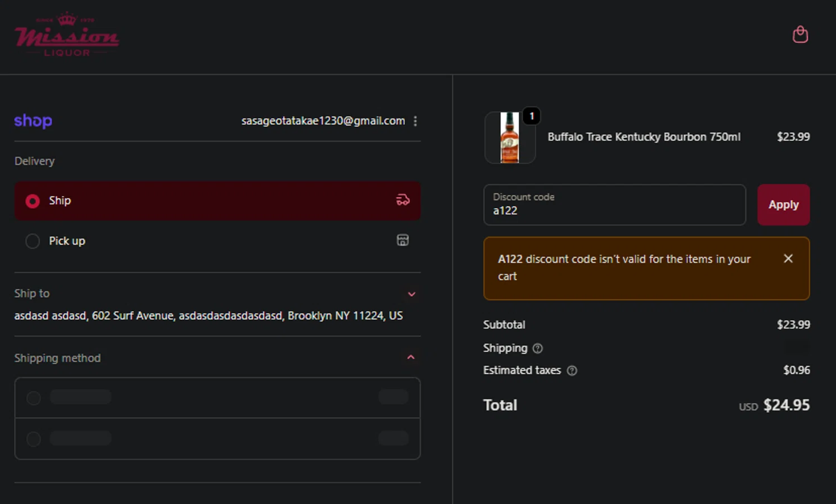This screenshot has height=504, width=836.
Task: Select the Ship delivery radio button
Action: coord(33,201)
